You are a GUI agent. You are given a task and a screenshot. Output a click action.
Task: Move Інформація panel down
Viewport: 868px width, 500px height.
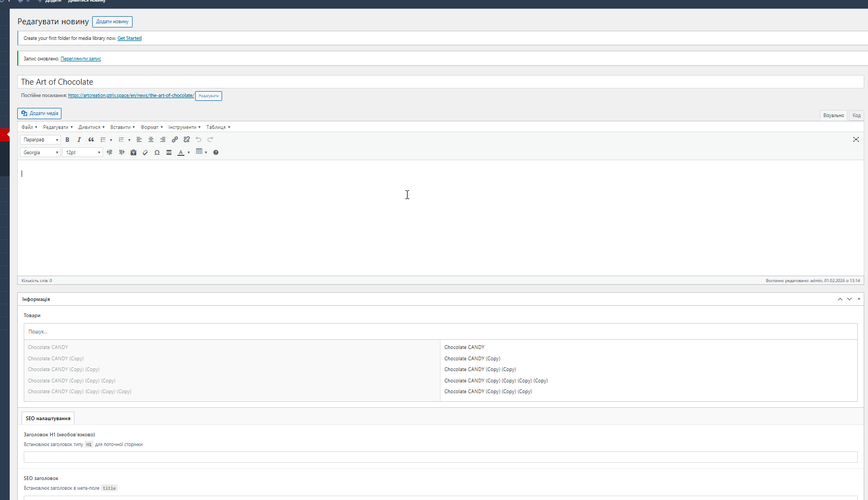point(849,299)
